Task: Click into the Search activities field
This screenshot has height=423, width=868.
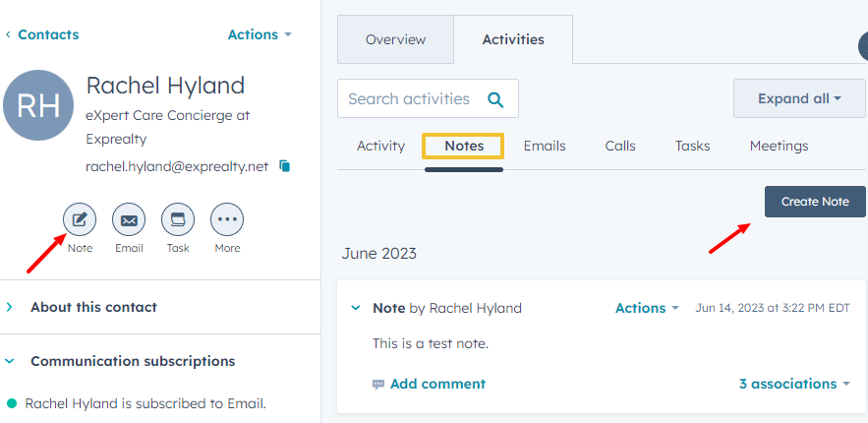Action: [409, 99]
